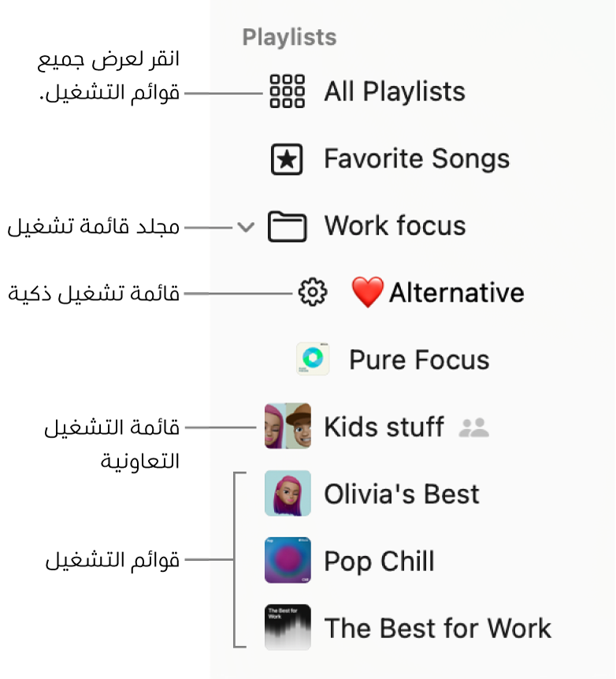Select the Work focus folder label
Image resolution: width=616 pixels, height=679 pixels.
395,226
